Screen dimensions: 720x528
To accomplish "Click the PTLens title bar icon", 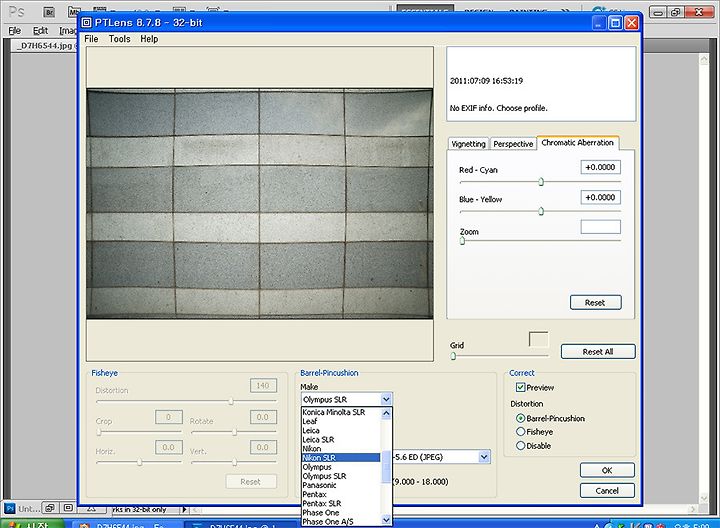I will 86,22.
